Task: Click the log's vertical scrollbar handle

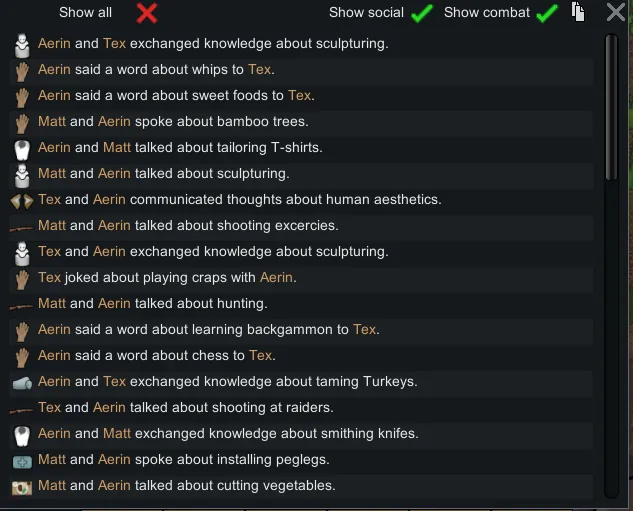Action: coord(612,108)
